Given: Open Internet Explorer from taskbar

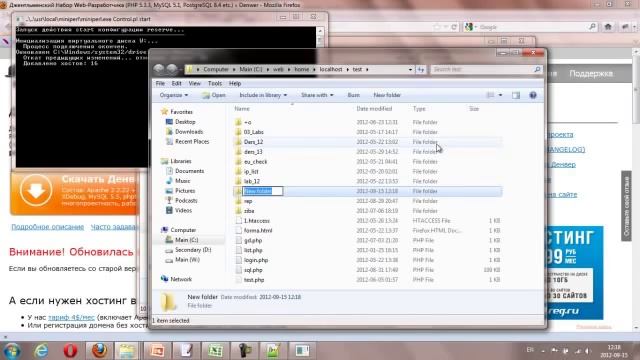Looking at the screenshot, I should coord(41,351).
